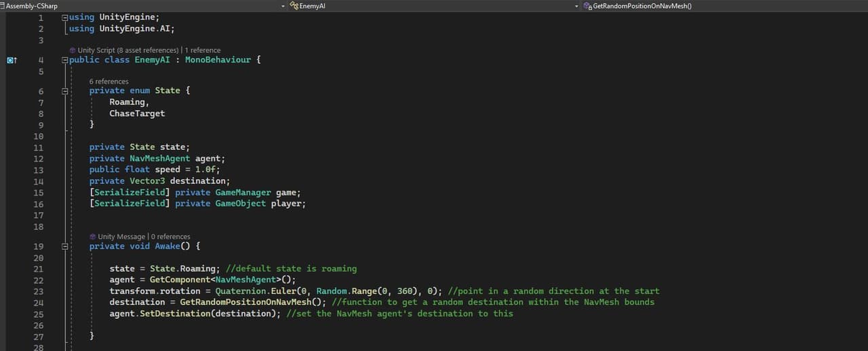Click "State.Roaming" on line 21
The width and height of the screenshot is (868, 351).
183,268
